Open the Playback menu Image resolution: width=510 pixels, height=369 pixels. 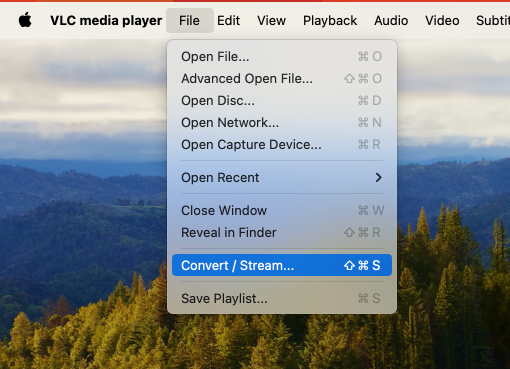click(330, 21)
